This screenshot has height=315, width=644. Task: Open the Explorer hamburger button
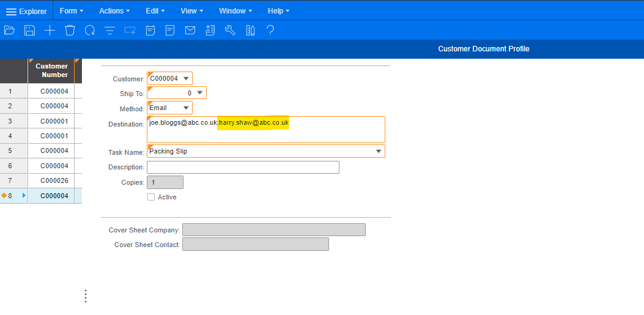coord(26,11)
